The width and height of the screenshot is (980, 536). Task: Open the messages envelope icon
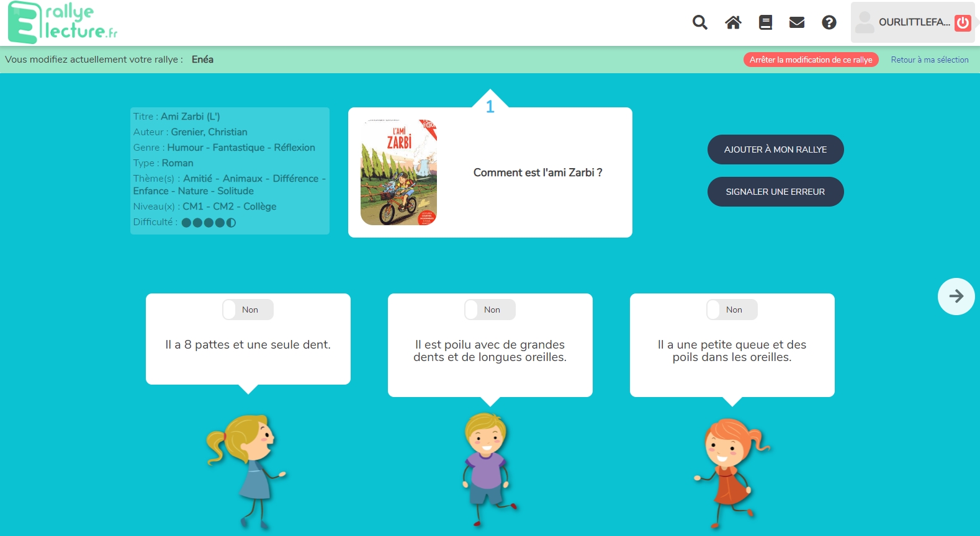tap(797, 23)
